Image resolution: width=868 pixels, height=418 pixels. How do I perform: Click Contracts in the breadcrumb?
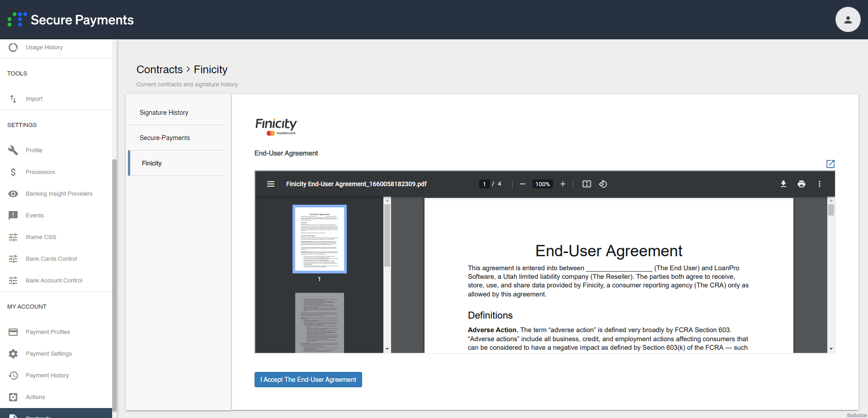(x=160, y=70)
